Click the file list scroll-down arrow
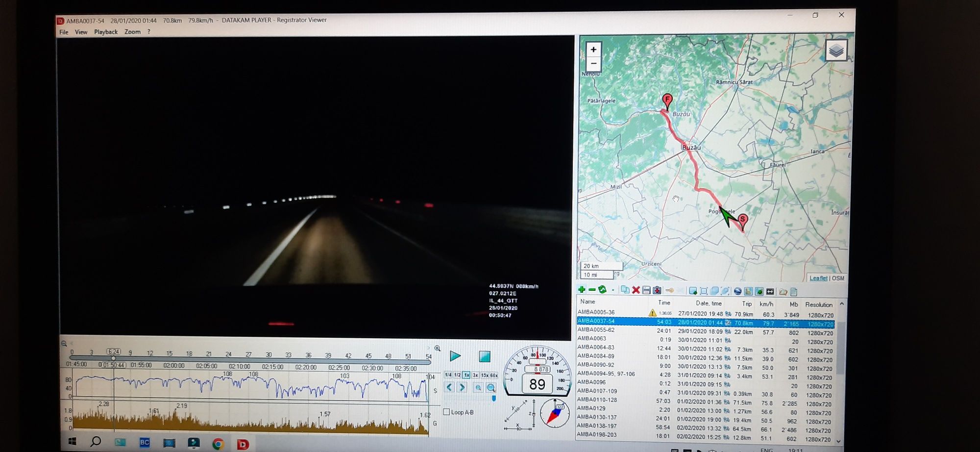This screenshot has height=452, width=980. tap(839, 441)
